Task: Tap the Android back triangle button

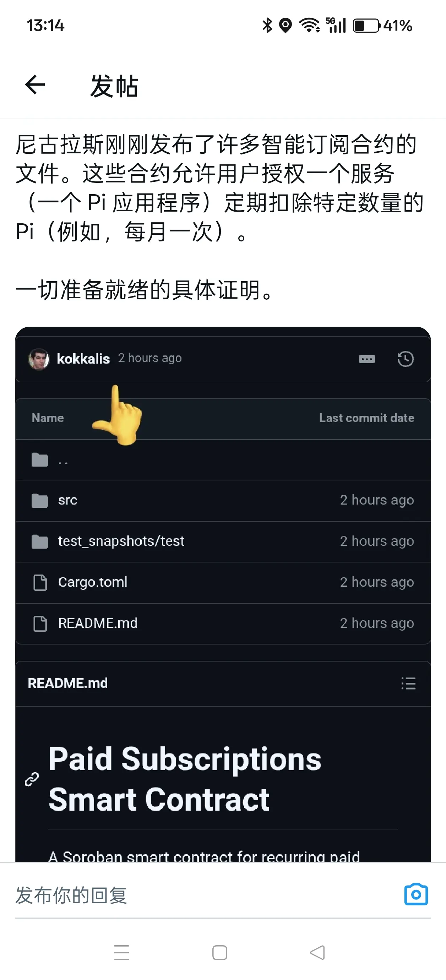Action: 317,952
